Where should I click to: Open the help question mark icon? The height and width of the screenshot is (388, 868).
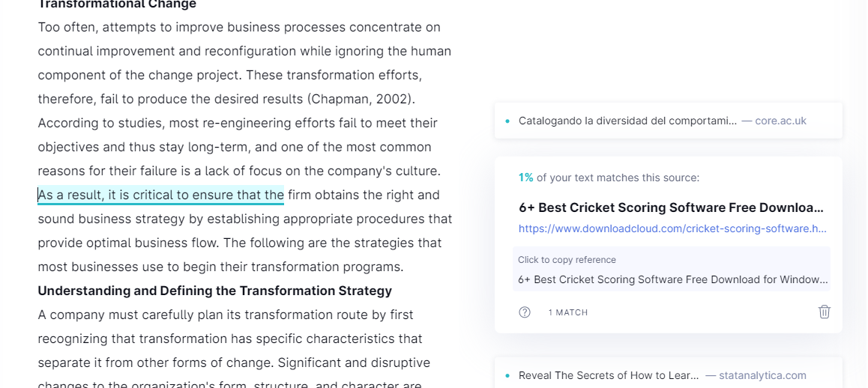click(524, 312)
